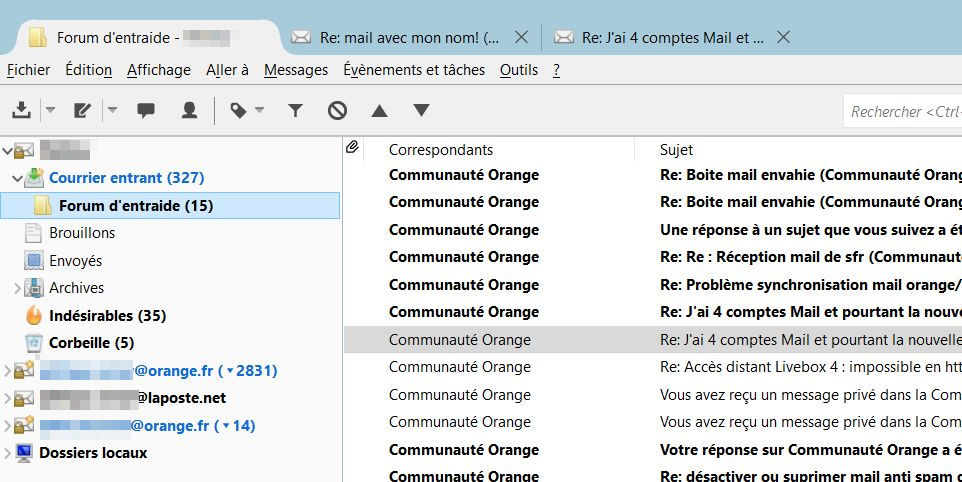Open the chat speech bubble icon

point(146,111)
